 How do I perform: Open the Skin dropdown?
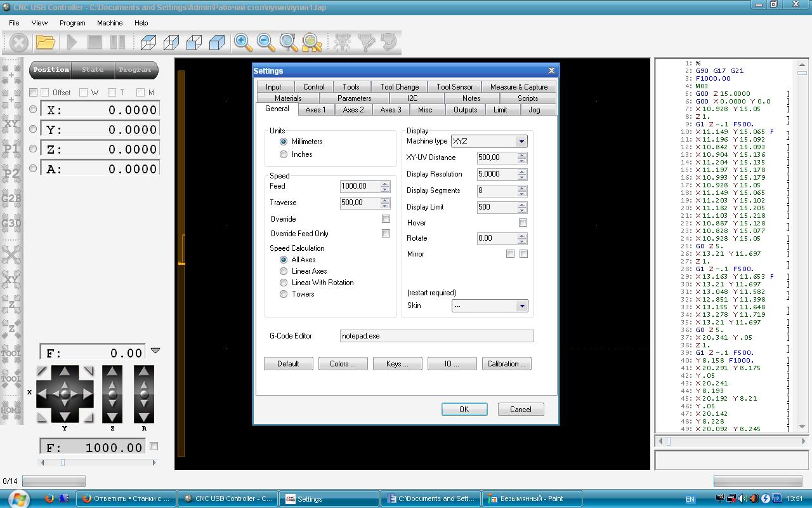coord(521,306)
